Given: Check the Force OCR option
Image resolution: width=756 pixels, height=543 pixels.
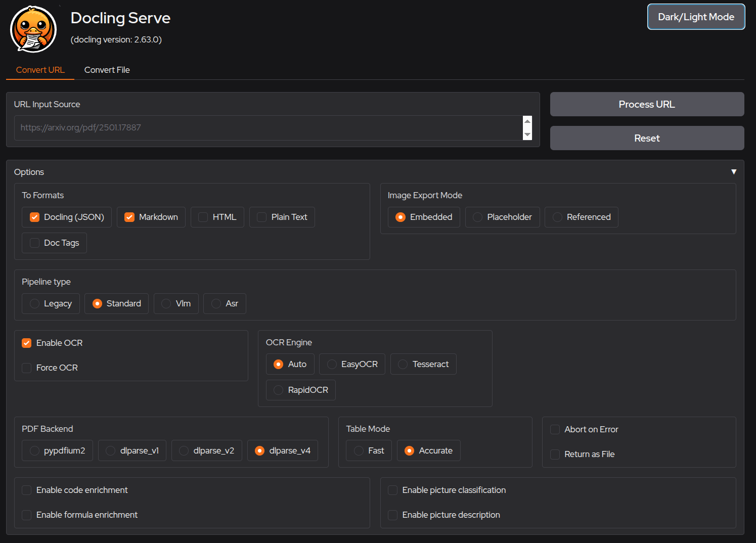Looking at the screenshot, I should [x=27, y=368].
